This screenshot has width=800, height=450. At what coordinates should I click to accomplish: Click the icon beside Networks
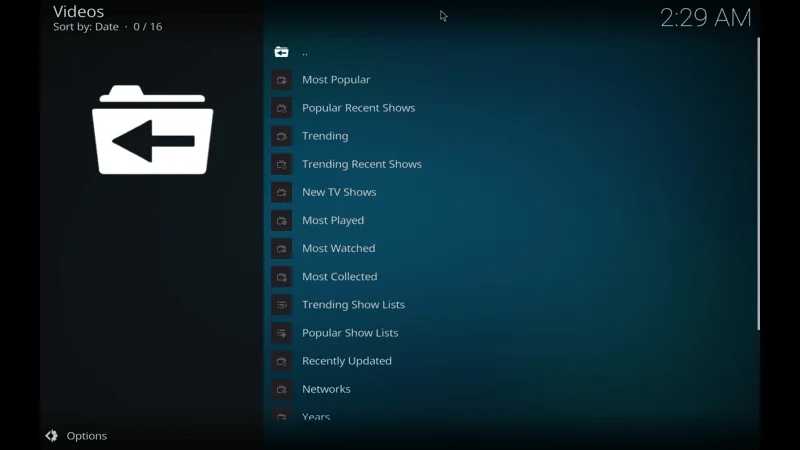point(281,389)
